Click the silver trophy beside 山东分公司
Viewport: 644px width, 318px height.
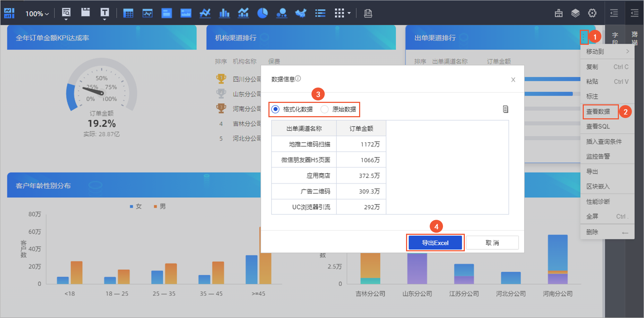tap(221, 94)
